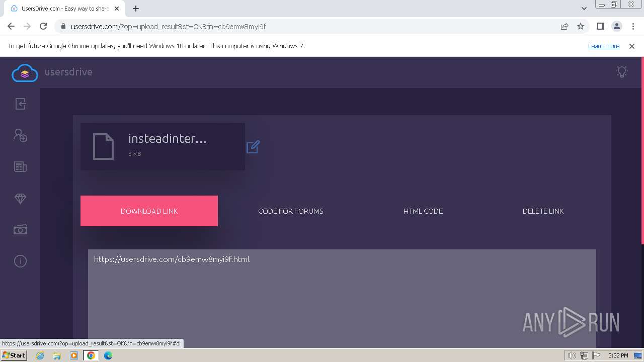Switch to HTML CODE tab
The image size is (644, 362).
coord(423,211)
